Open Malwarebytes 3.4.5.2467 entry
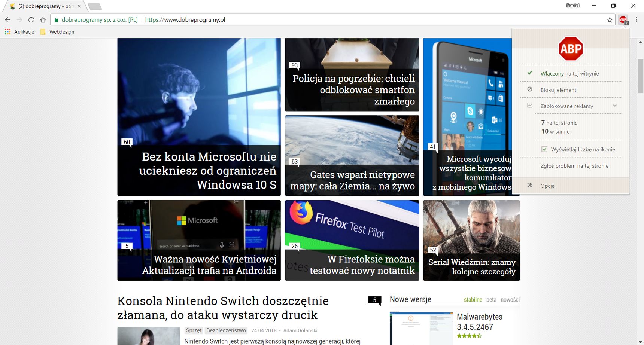Screen dimensions: 644x345 [480, 322]
